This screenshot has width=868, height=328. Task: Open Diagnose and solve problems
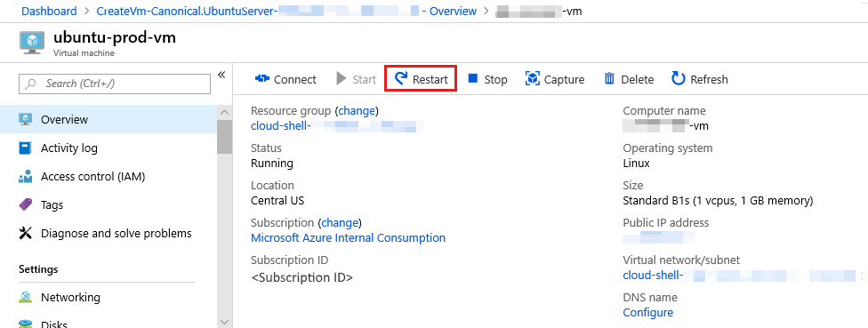[117, 234]
